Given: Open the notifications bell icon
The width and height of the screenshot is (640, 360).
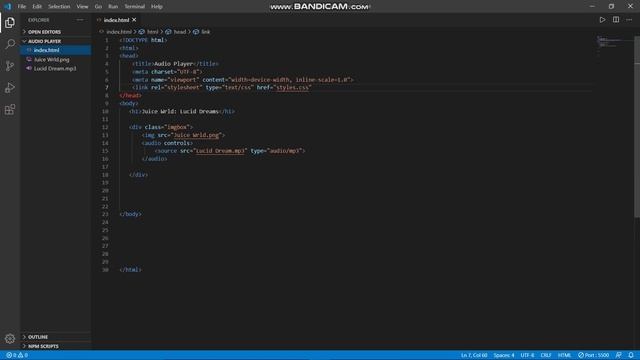Looking at the screenshot, I should 631,355.
